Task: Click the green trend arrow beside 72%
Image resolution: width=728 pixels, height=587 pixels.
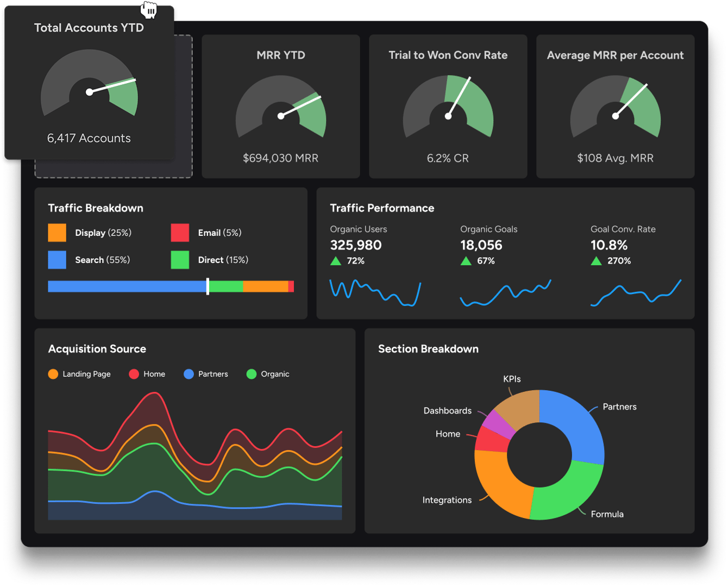Action: pyautogui.click(x=336, y=261)
